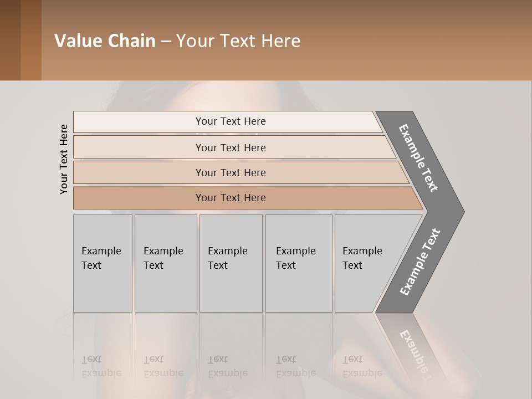
Task: Click the vertical "Your Text Here" side label
Action: (64, 159)
